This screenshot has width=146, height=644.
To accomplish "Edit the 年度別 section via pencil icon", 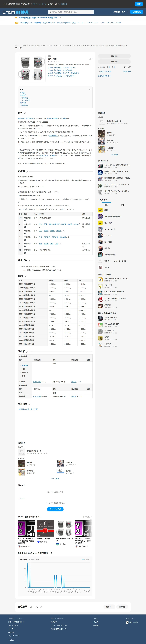I will click(26, 276).
